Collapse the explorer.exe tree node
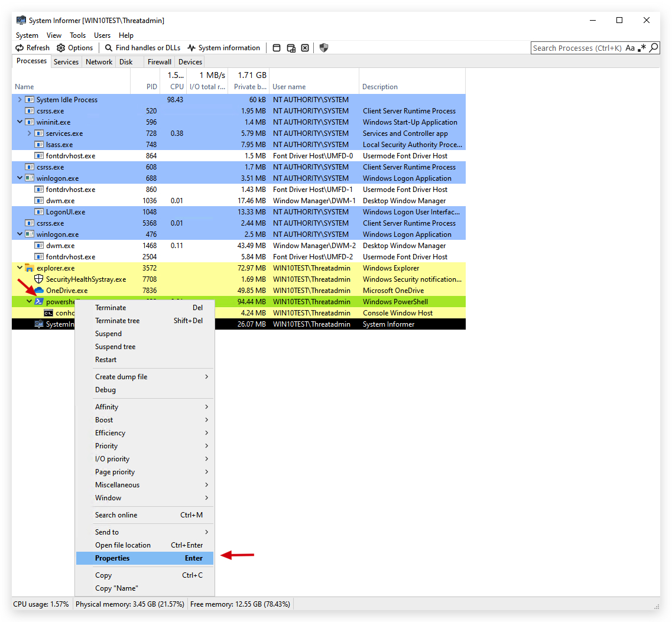 [x=20, y=268]
